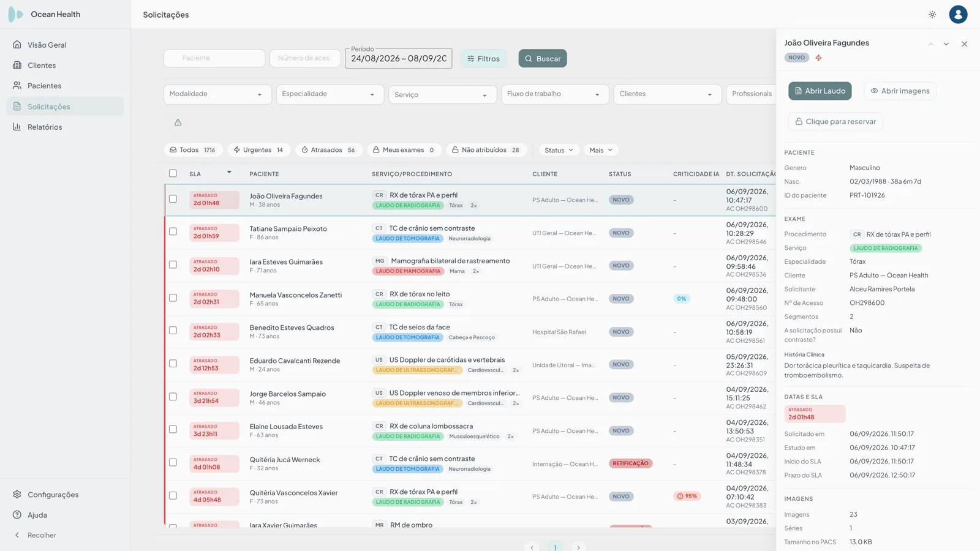
Task: Navigate to Pacientes in the sidebar
Action: click(x=65, y=86)
